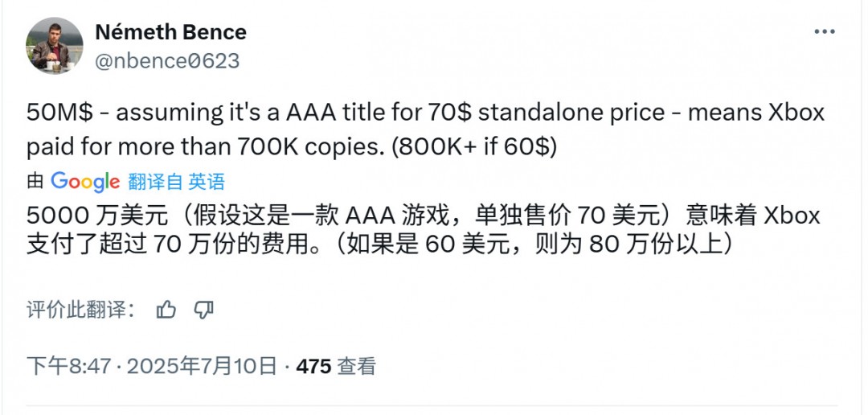Click the 查看 views label
This screenshot has height=415, width=868.
(356, 367)
